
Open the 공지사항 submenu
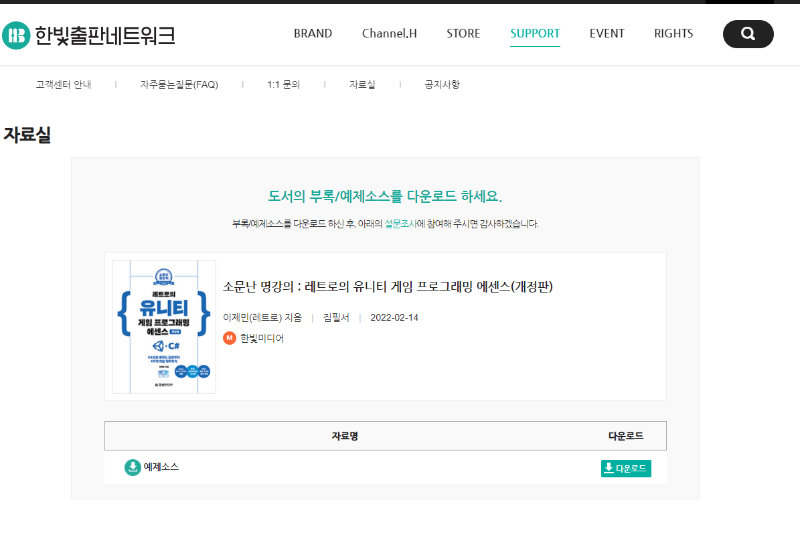pos(442,85)
